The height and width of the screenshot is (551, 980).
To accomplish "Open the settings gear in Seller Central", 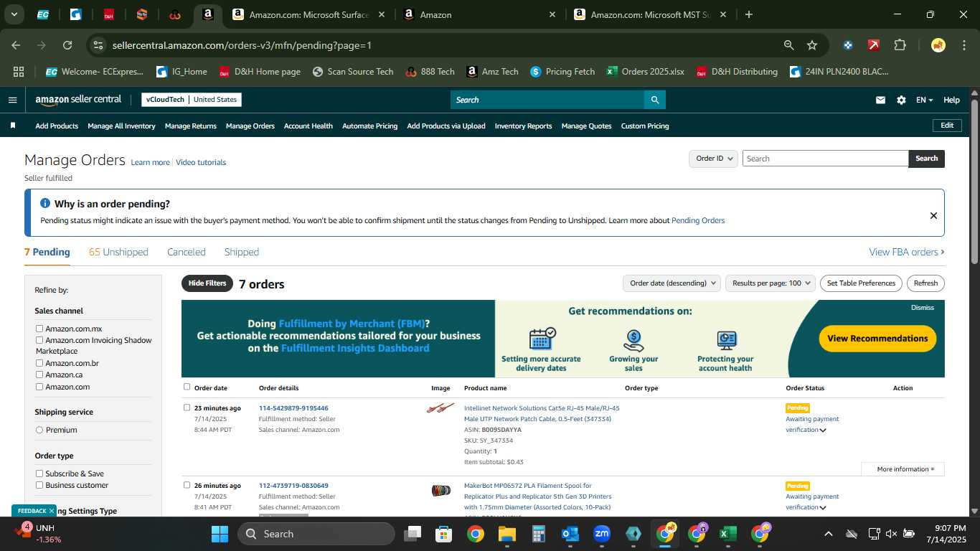I will pos(901,100).
